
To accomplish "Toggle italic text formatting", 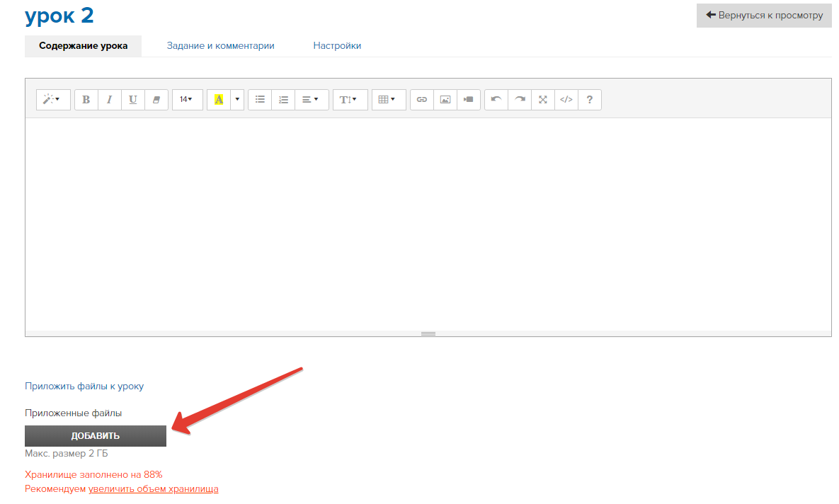I will pos(110,100).
